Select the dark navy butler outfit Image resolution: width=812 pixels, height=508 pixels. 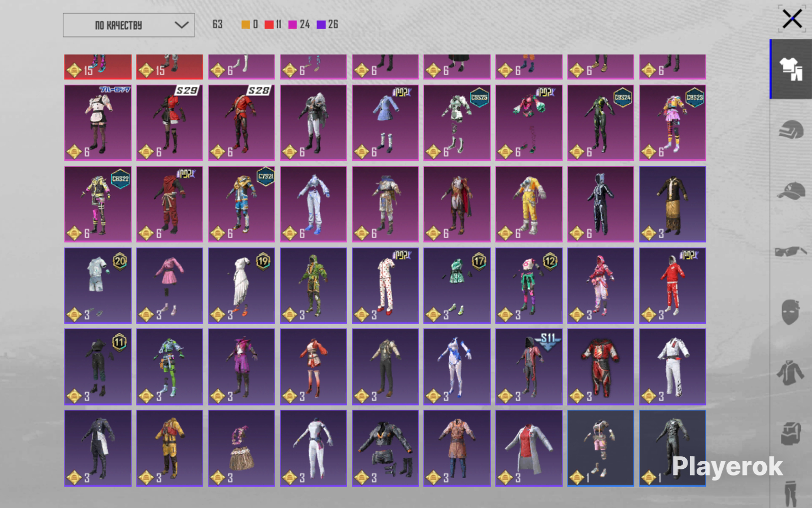point(98,449)
